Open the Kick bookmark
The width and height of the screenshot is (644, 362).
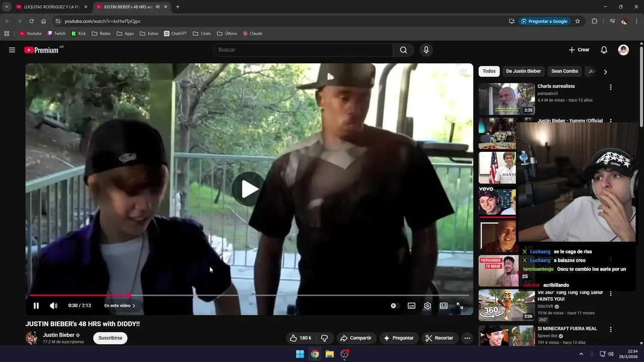(78, 34)
